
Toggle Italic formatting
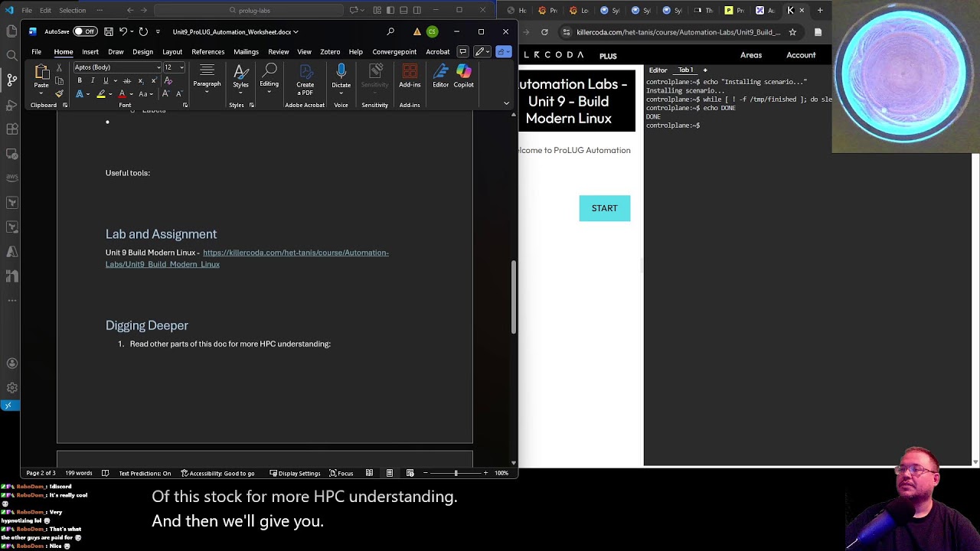pos(93,80)
